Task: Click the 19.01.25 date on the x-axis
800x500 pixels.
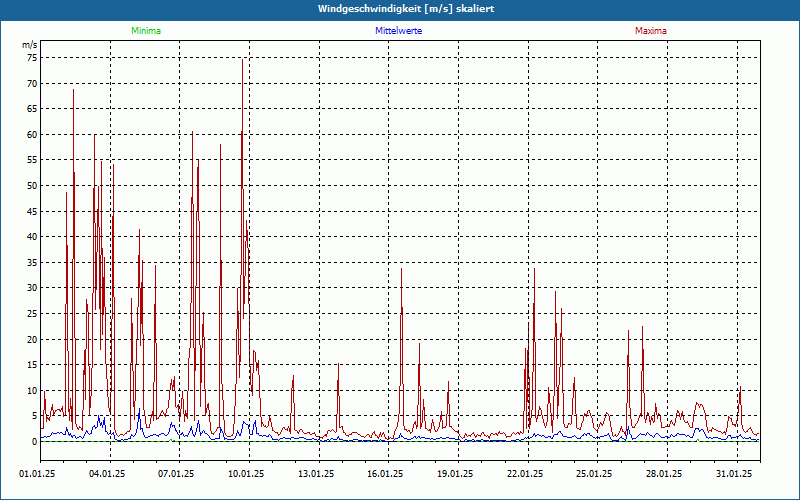Action: click(x=455, y=474)
